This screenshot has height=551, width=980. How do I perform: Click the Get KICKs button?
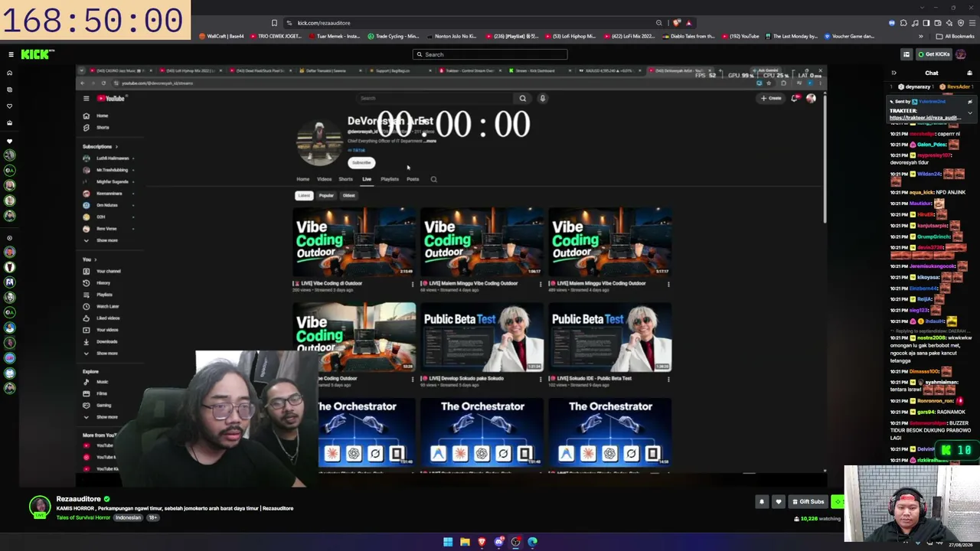[934, 54]
